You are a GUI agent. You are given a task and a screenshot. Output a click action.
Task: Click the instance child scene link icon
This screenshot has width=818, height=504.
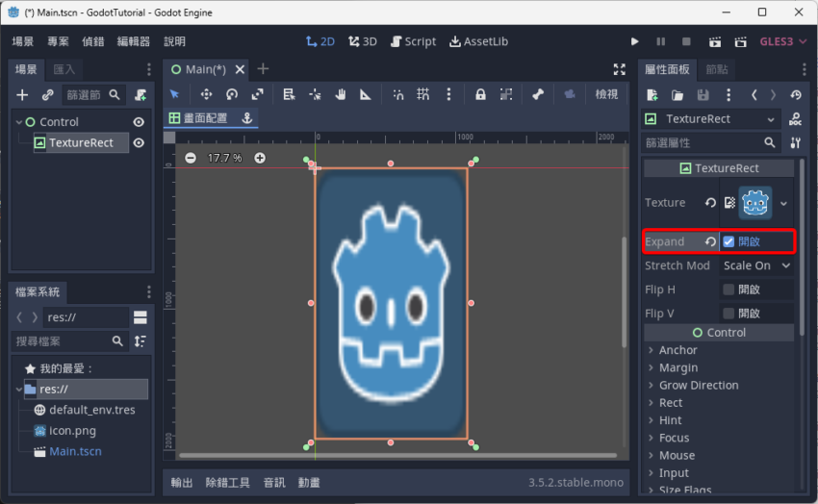click(x=47, y=95)
